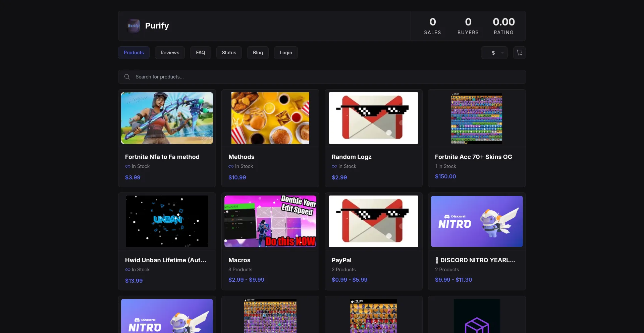
Task: Click the Purify store logo
Action: (133, 26)
